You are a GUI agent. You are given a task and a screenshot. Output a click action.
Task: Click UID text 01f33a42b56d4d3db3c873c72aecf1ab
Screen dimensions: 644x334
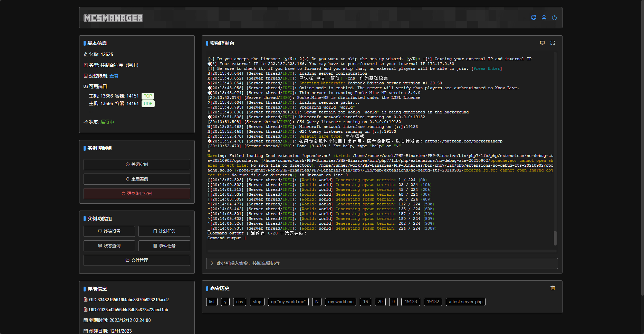pyautogui.click(x=133, y=310)
